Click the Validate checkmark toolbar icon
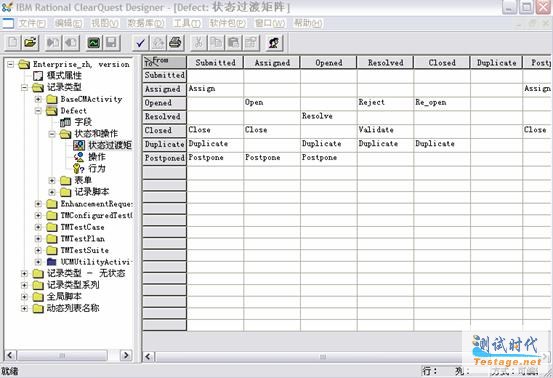The width and height of the screenshot is (553, 378). pyautogui.click(x=140, y=43)
